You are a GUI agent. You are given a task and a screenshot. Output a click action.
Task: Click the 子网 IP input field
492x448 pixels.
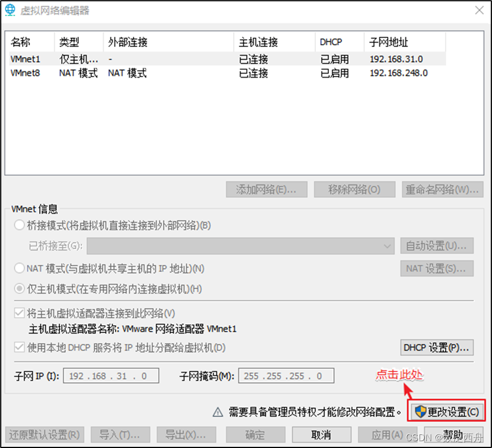pos(111,376)
